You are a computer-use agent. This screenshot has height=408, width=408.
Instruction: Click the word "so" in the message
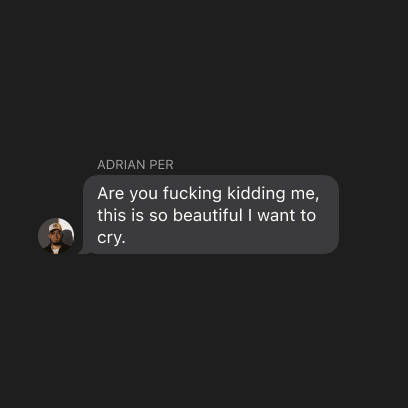[158, 216]
